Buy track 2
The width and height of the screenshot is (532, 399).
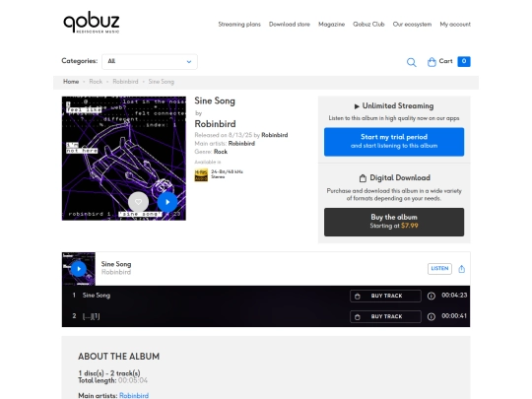pyautogui.click(x=385, y=316)
